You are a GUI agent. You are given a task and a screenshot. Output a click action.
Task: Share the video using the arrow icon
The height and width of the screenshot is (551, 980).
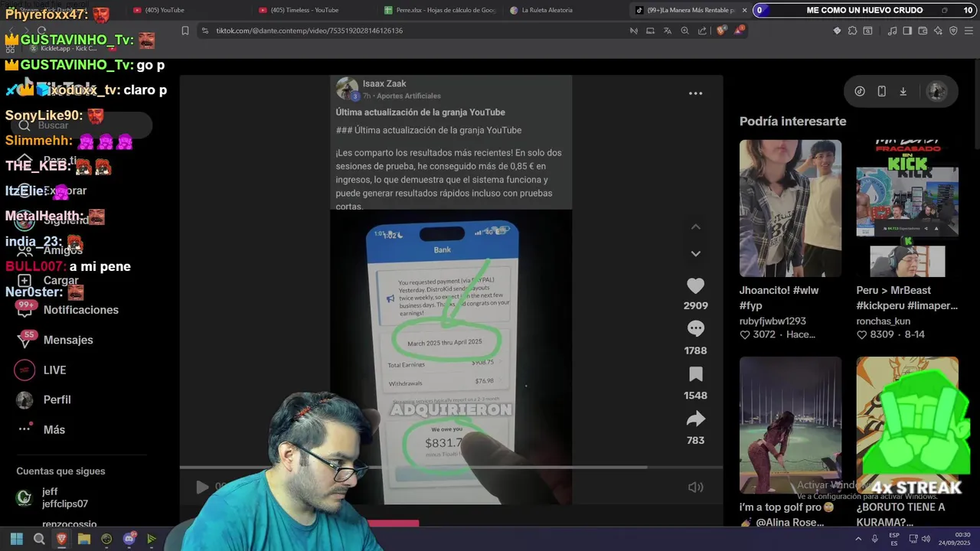695,419
